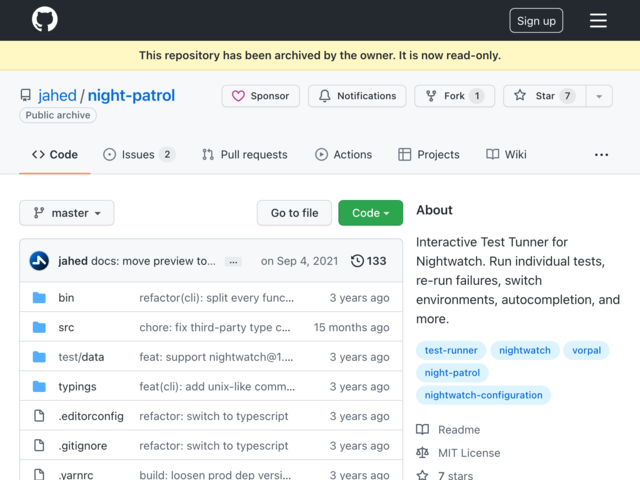Sponsor this repository

(x=260, y=96)
